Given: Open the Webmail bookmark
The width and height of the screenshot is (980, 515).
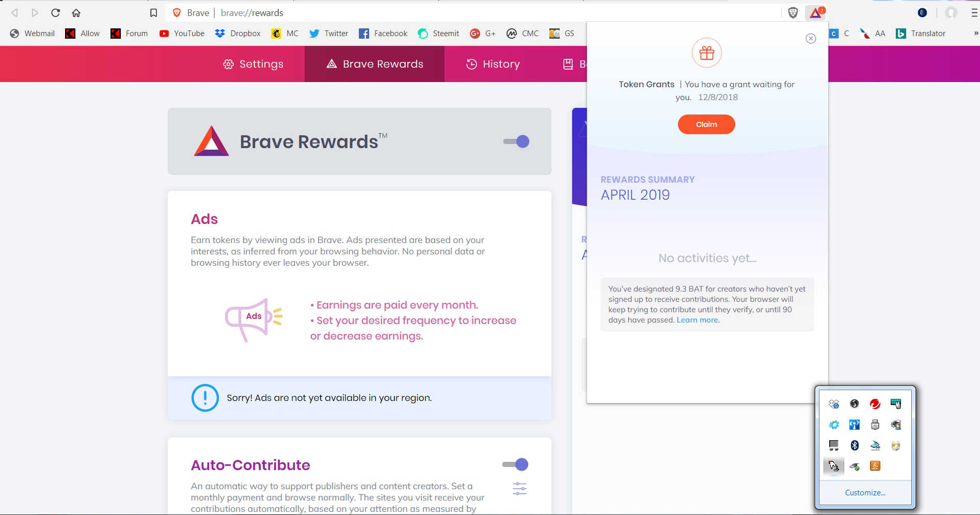Looking at the screenshot, I should (x=32, y=34).
